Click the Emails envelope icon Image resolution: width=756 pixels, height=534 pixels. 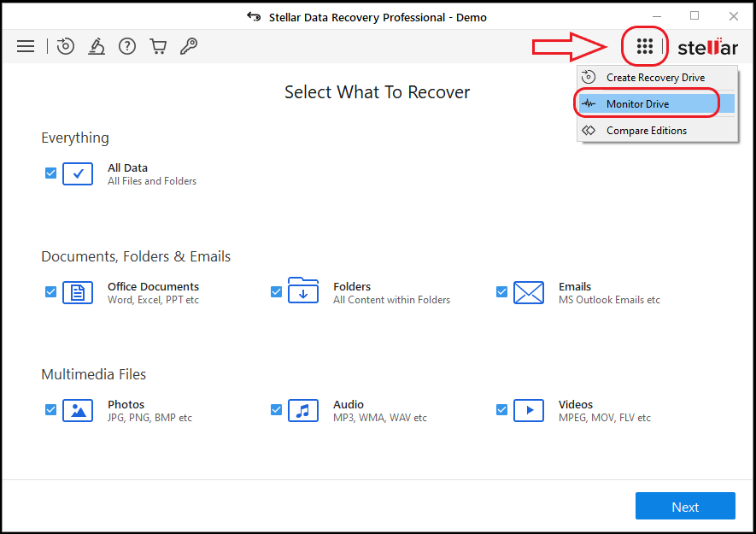(x=529, y=292)
